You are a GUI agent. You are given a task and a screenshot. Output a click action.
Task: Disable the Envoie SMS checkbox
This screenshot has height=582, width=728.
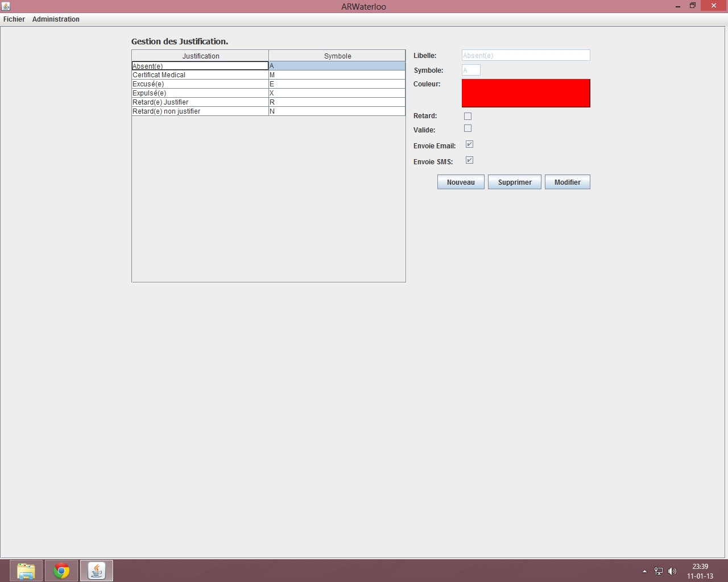[469, 160]
